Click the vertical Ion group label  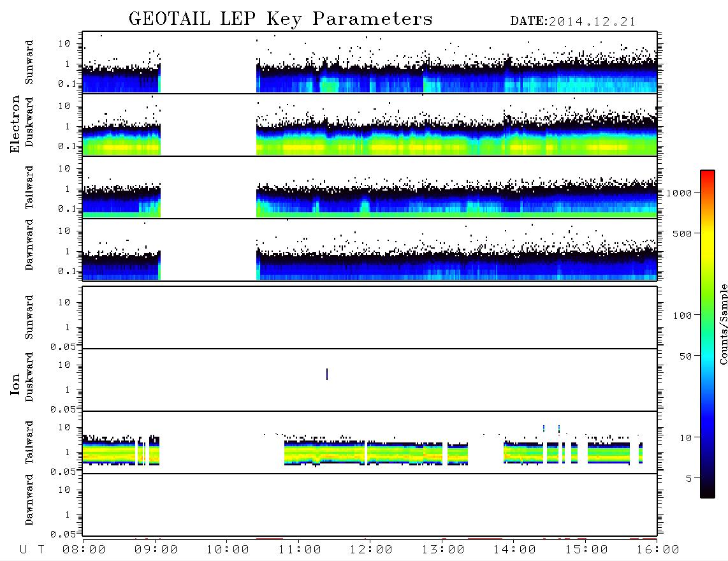pyautogui.click(x=15, y=384)
